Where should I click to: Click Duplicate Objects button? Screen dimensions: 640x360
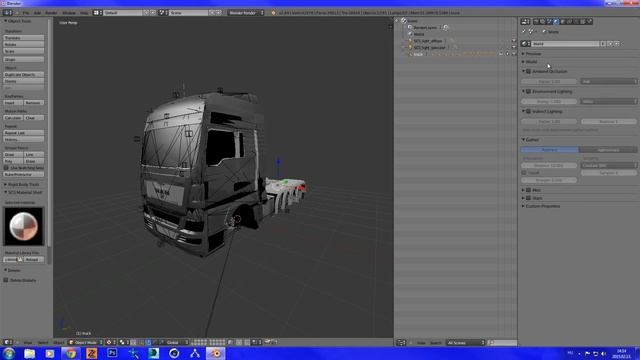pyautogui.click(x=24, y=75)
